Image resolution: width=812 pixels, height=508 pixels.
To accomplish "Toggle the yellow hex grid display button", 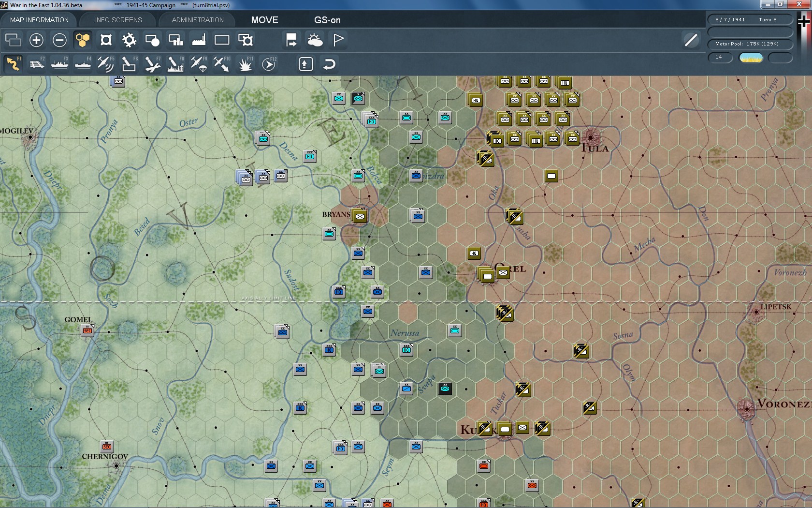I will (x=83, y=40).
